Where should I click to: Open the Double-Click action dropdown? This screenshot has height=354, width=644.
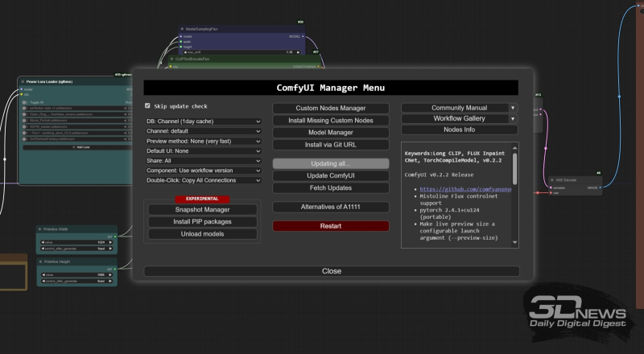203,180
